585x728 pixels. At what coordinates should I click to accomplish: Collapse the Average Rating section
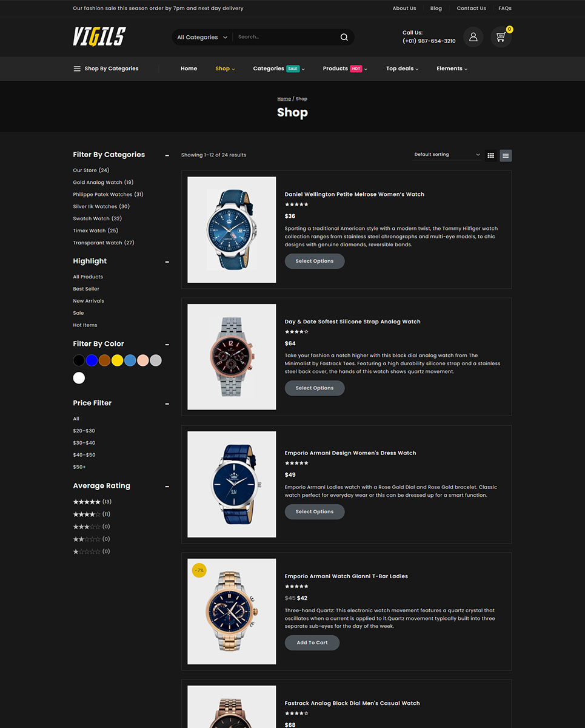tap(167, 487)
